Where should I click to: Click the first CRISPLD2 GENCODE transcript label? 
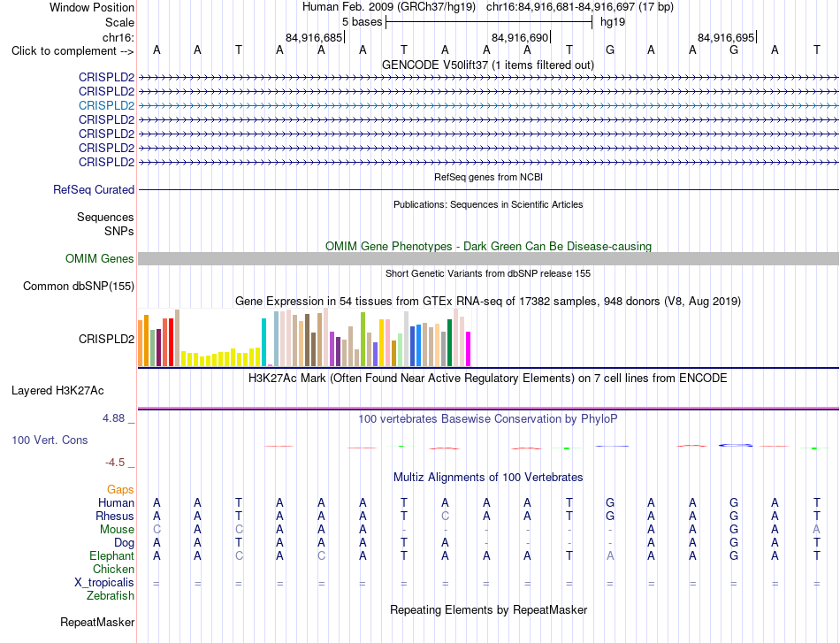click(107, 77)
